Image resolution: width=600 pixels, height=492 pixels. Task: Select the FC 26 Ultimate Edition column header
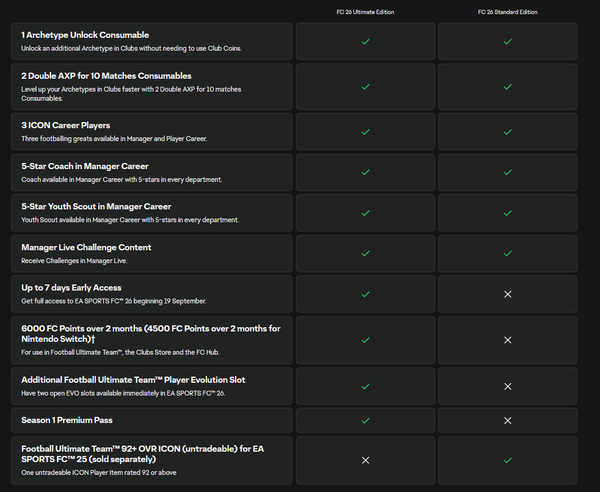point(365,12)
